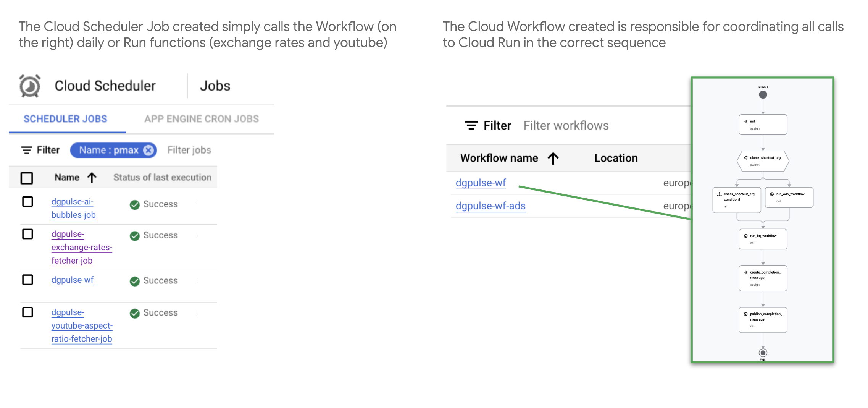868x408 pixels.
Task: Check the dgpulse-ai-bubbles-job checkbox
Action: pyautogui.click(x=27, y=201)
